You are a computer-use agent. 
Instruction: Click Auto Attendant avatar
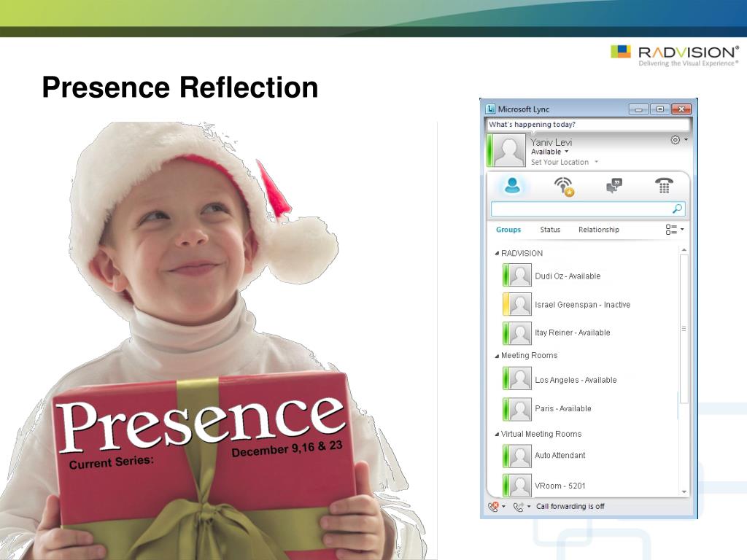click(x=519, y=456)
